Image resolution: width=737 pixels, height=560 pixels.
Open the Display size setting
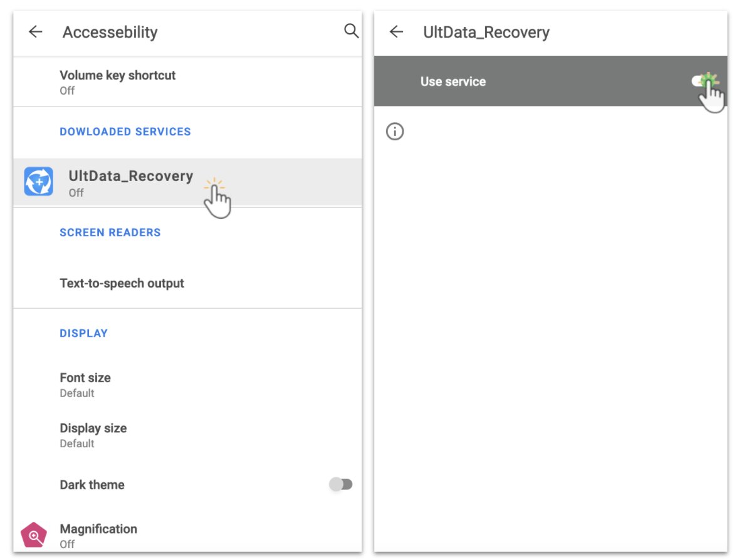(187, 435)
